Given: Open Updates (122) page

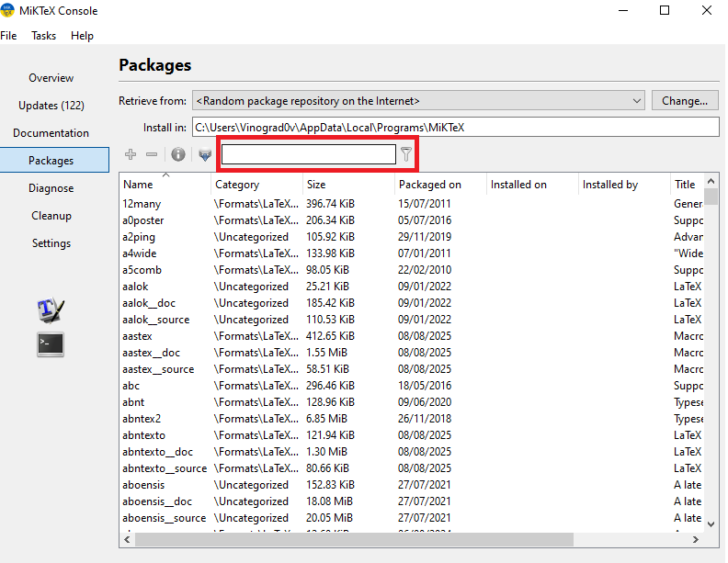Looking at the screenshot, I should pos(51,106).
